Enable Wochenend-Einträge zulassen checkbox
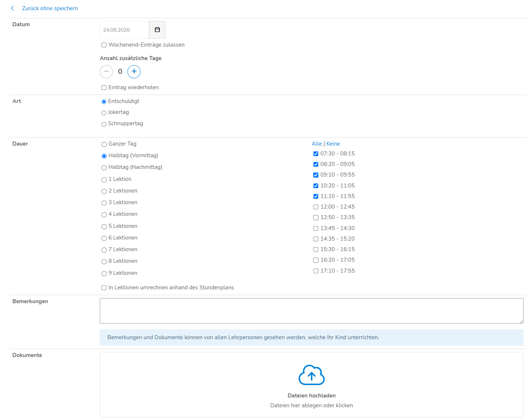 tap(104, 45)
